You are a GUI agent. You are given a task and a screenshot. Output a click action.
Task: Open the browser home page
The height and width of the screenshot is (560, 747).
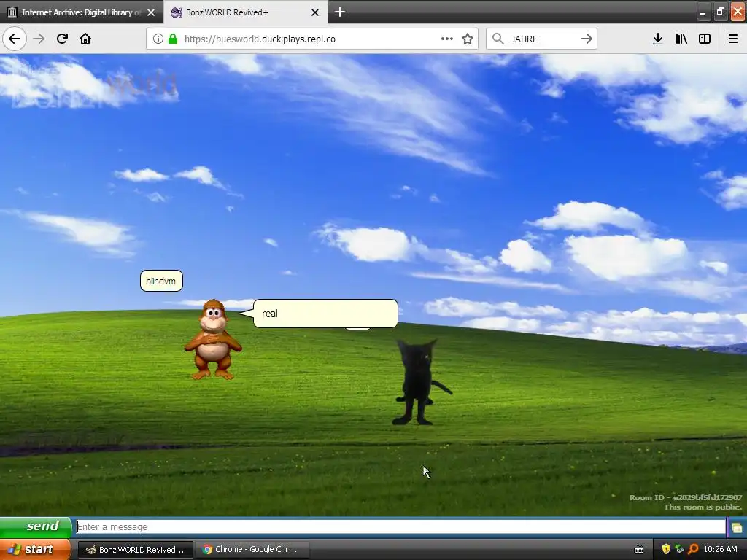85,39
